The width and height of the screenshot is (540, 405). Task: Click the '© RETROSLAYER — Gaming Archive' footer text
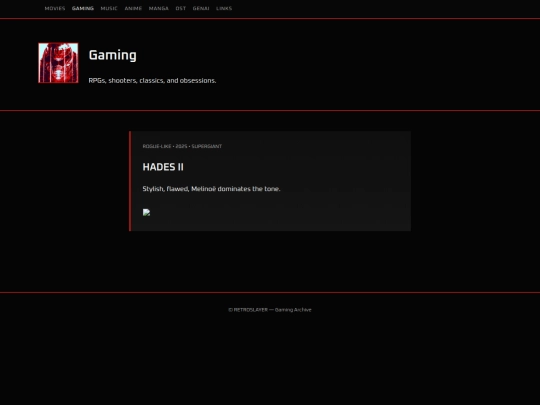coord(270,310)
